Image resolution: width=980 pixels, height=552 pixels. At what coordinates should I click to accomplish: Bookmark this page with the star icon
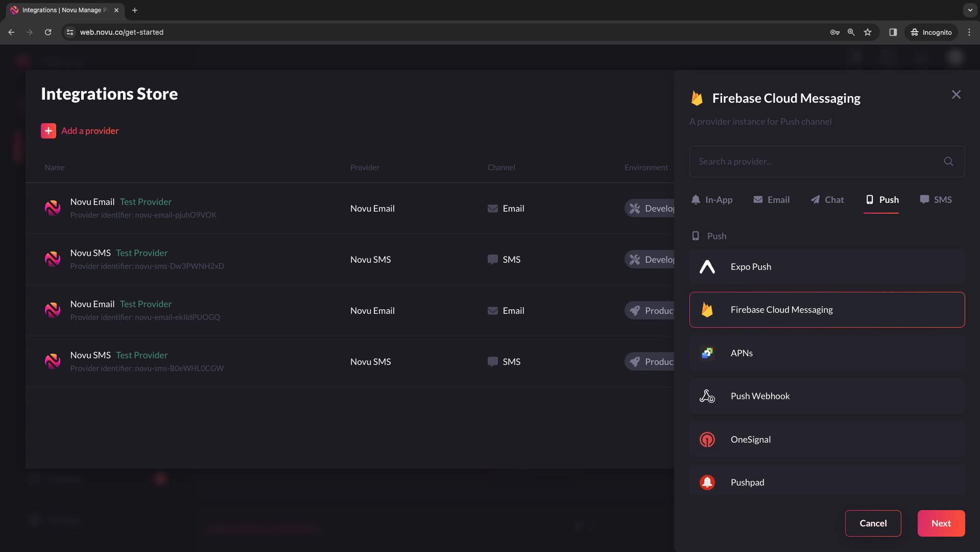(867, 32)
